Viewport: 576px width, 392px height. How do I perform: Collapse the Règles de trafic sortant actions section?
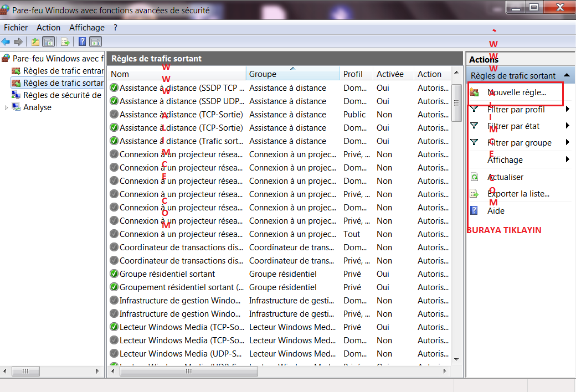tap(567, 75)
